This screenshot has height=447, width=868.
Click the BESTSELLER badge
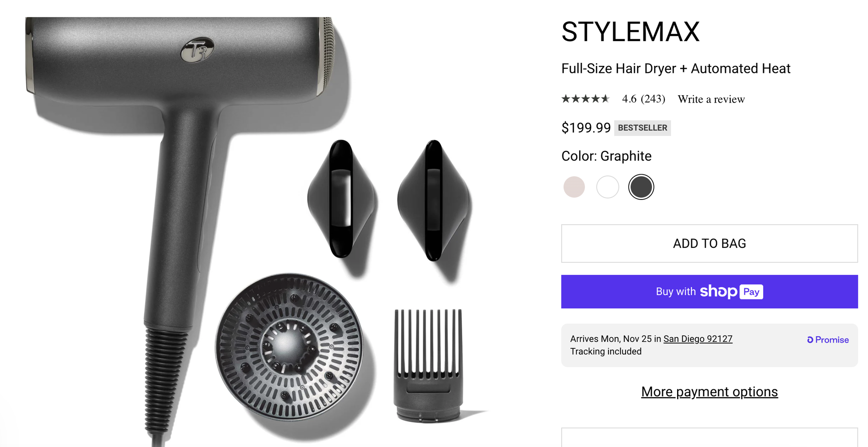tap(643, 128)
